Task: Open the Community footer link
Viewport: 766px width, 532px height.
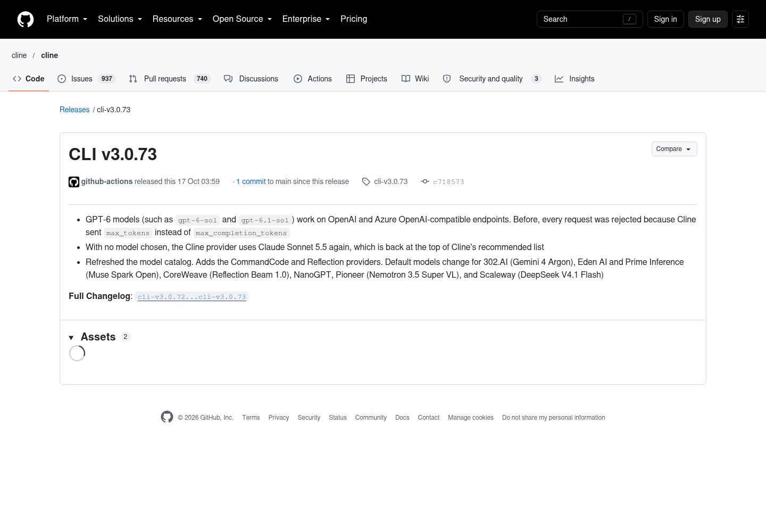Action: coord(371,418)
